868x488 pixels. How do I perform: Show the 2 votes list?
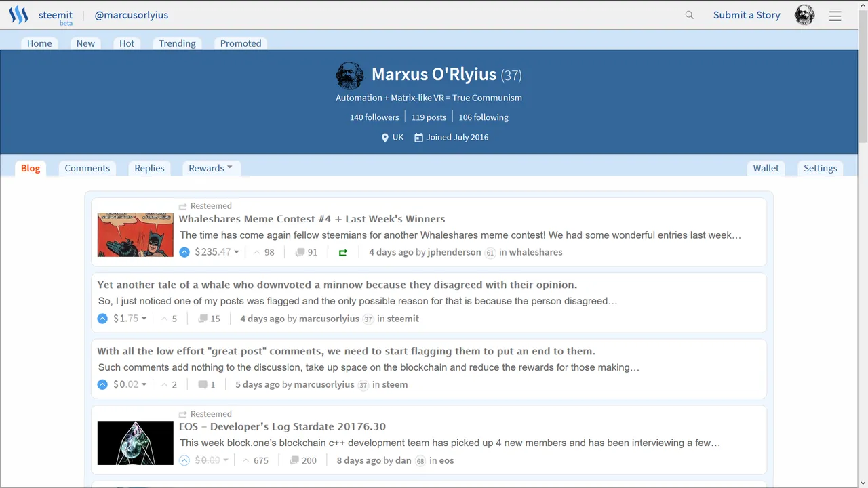click(169, 384)
